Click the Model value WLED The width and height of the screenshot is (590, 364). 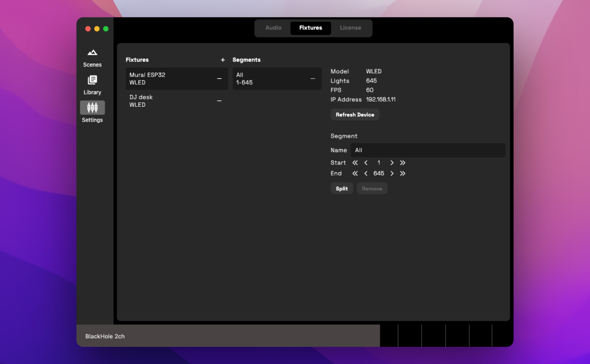click(374, 71)
